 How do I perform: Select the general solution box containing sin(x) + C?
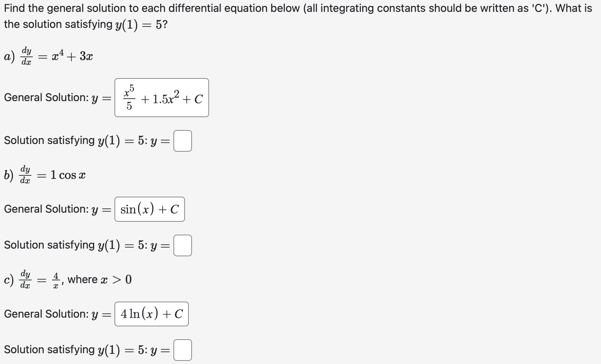pos(149,209)
